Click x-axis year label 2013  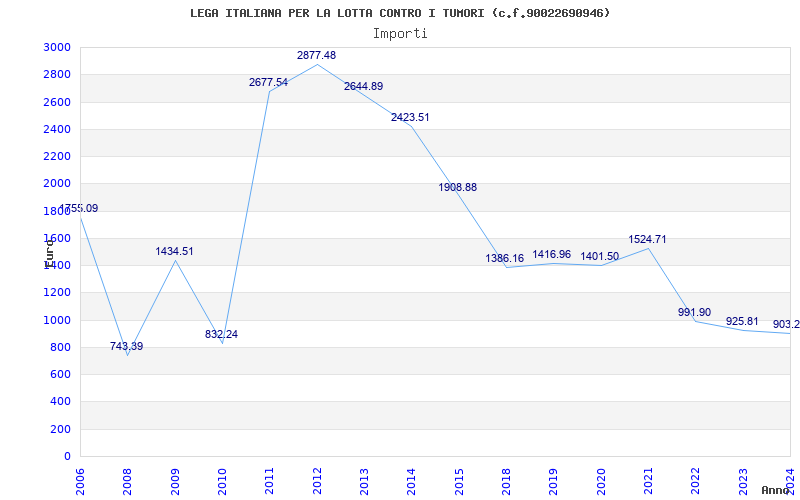[364, 481]
